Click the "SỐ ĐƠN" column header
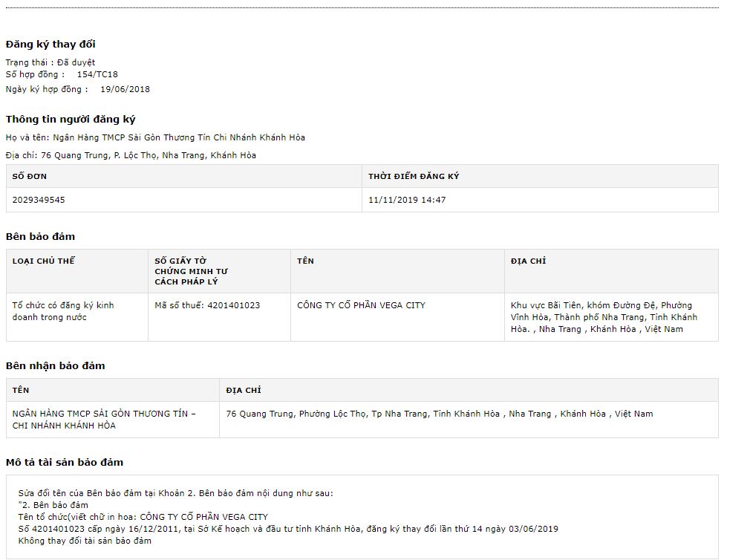 pyautogui.click(x=30, y=176)
